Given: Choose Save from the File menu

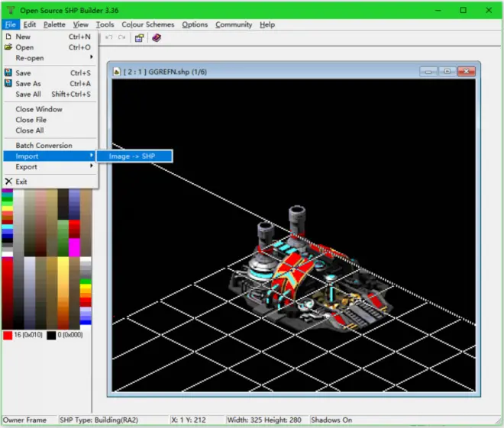Looking at the screenshot, I should click(50, 73).
